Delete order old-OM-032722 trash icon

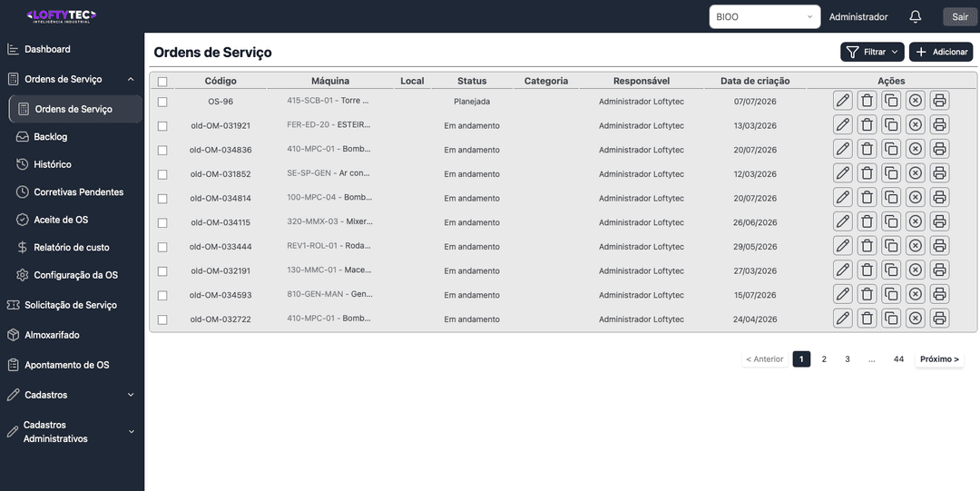coord(867,319)
